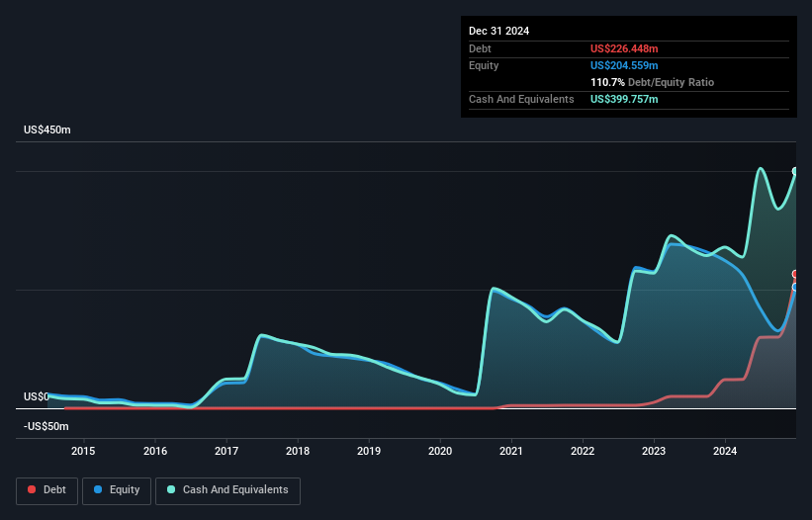
Task: Select the 2024 x-axis label
Action: [725, 451]
